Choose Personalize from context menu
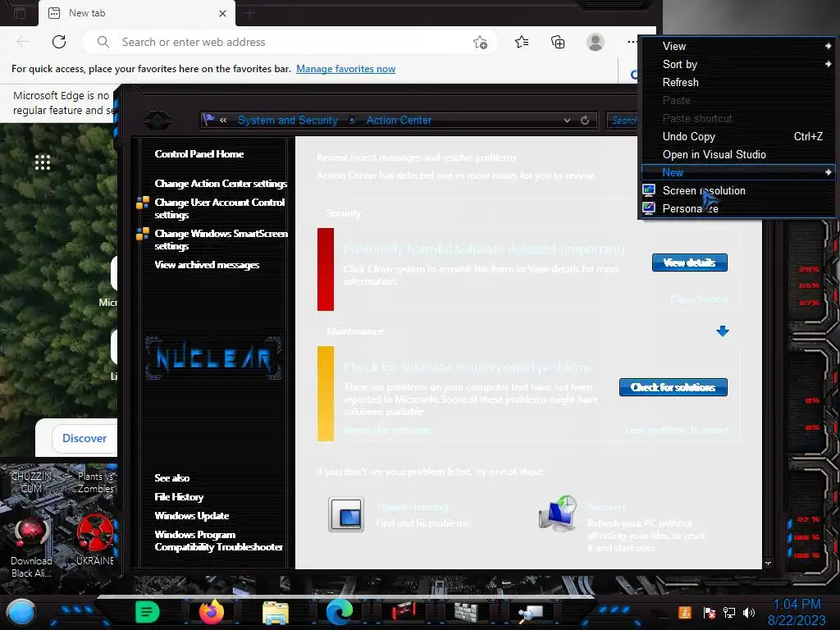The image size is (840, 630). (x=737, y=208)
